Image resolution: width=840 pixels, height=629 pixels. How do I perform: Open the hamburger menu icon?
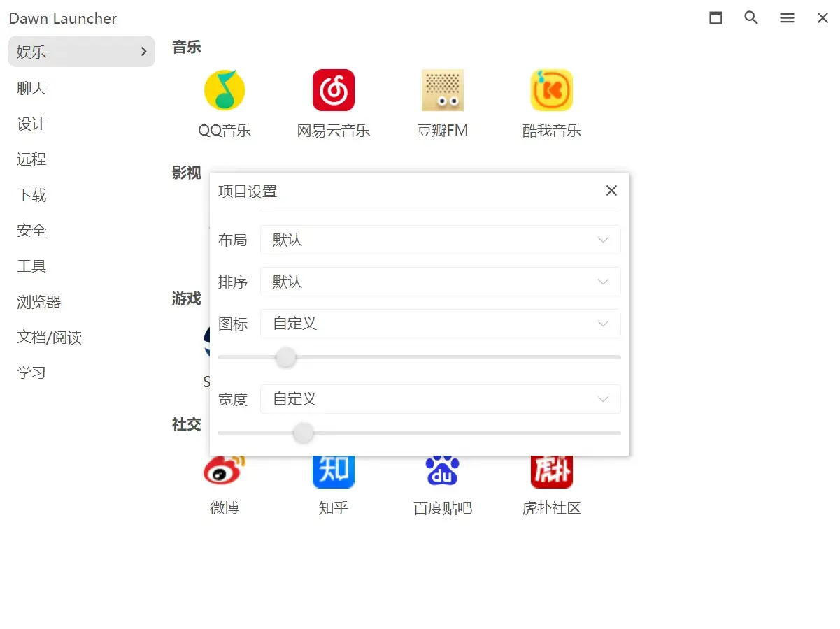click(787, 18)
